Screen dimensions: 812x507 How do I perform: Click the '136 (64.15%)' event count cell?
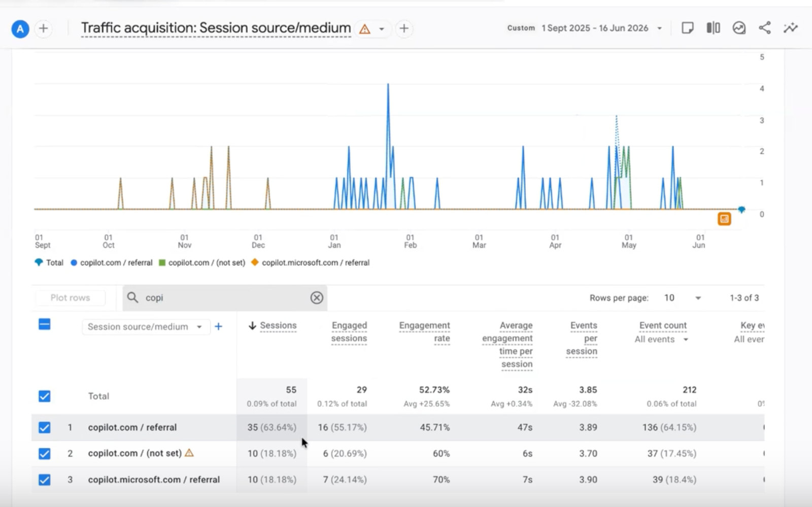click(x=669, y=427)
